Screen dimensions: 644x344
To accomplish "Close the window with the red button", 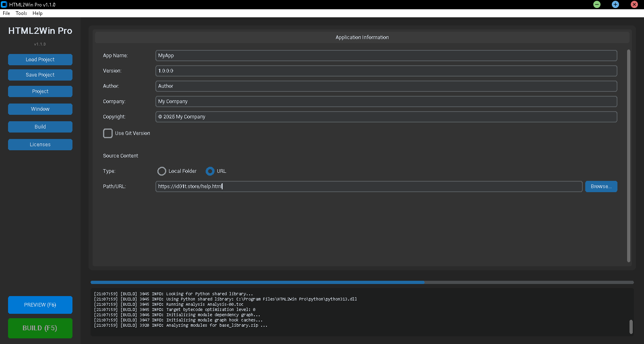I will pyautogui.click(x=634, y=4).
